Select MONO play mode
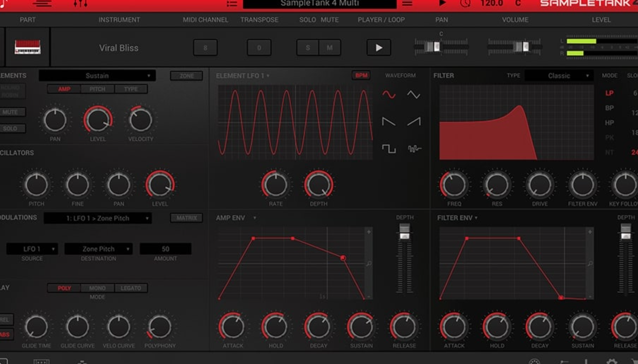Screen dimensions: 638x364 coord(97,288)
